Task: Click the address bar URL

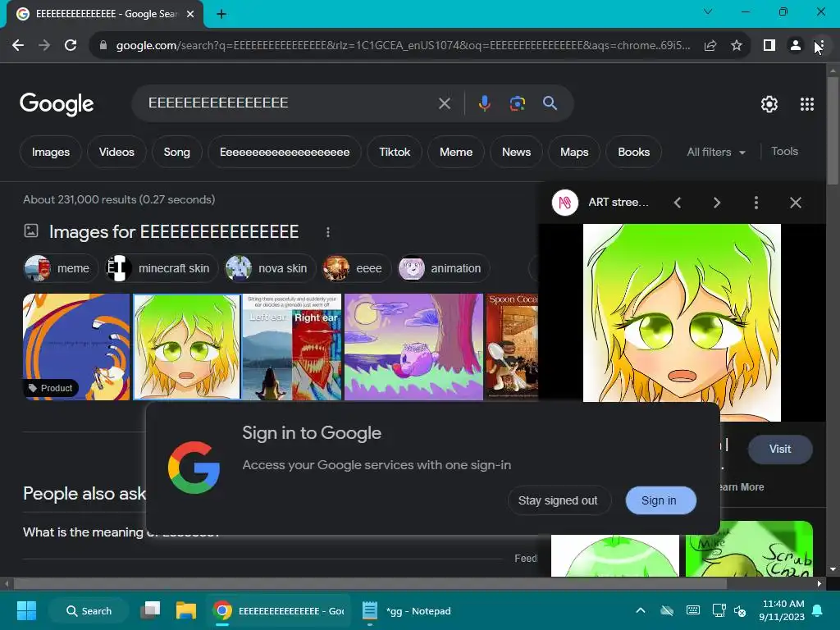Action: 403,46
